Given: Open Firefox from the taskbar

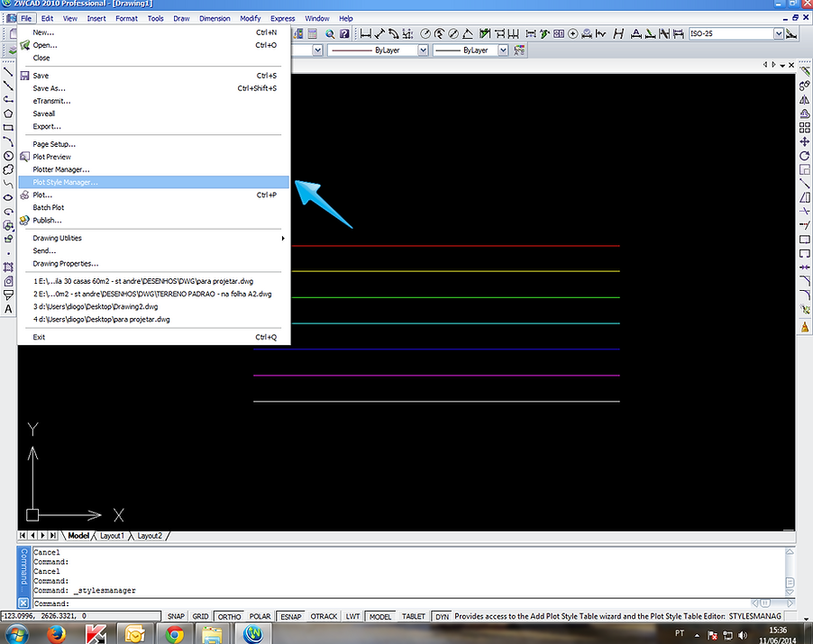Looking at the screenshot, I should (x=56, y=633).
